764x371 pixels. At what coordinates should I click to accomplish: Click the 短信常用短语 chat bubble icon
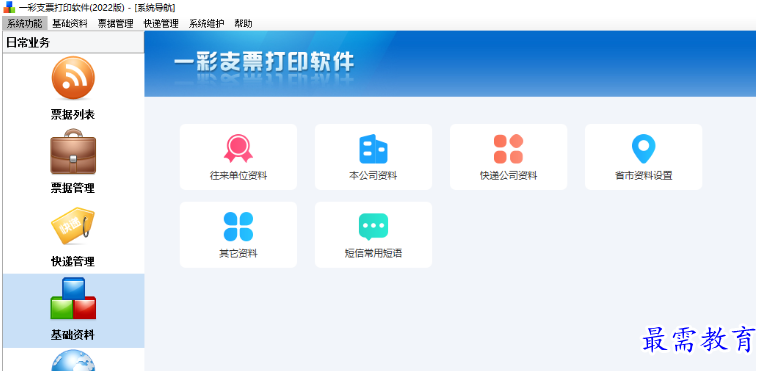(x=373, y=227)
